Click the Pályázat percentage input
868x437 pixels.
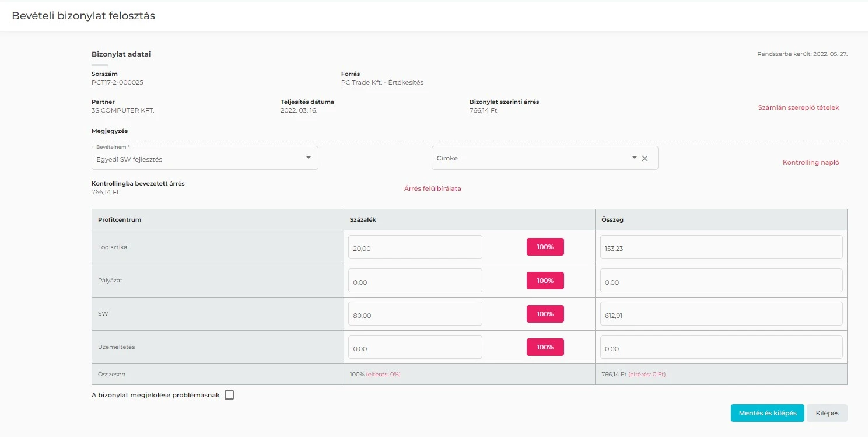pyautogui.click(x=415, y=281)
